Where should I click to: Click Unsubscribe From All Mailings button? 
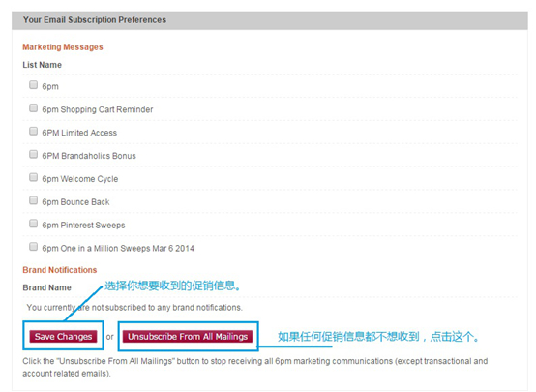pos(188,337)
